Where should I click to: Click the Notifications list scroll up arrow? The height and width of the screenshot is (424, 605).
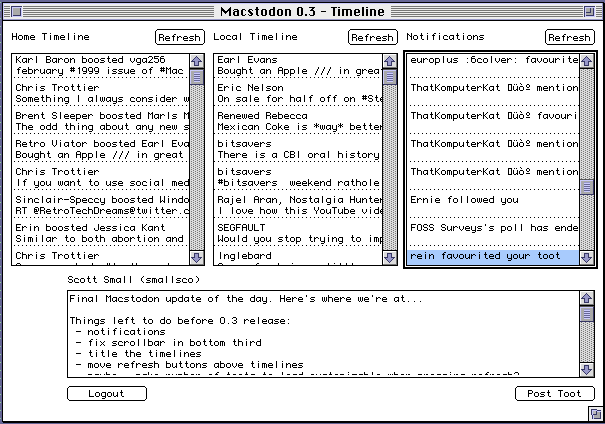point(586,61)
